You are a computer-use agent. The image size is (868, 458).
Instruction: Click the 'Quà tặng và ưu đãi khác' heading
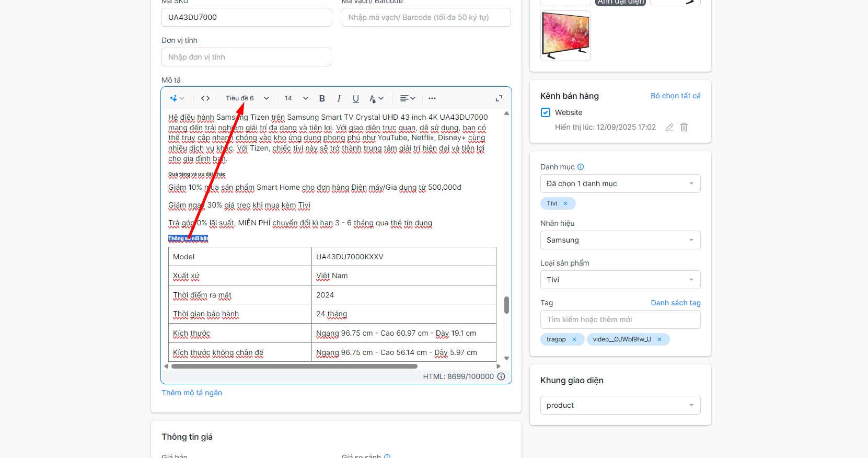[x=197, y=174]
